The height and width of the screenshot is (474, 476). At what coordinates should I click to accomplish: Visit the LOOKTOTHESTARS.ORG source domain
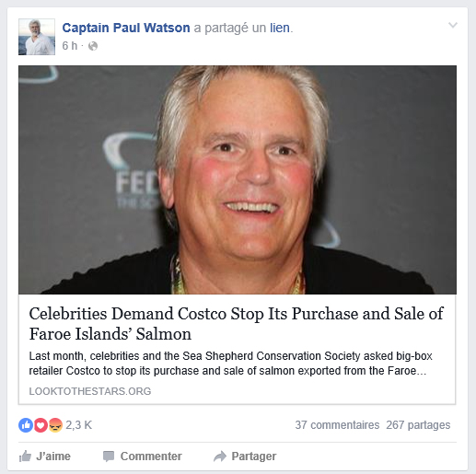pyautogui.click(x=90, y=391)
